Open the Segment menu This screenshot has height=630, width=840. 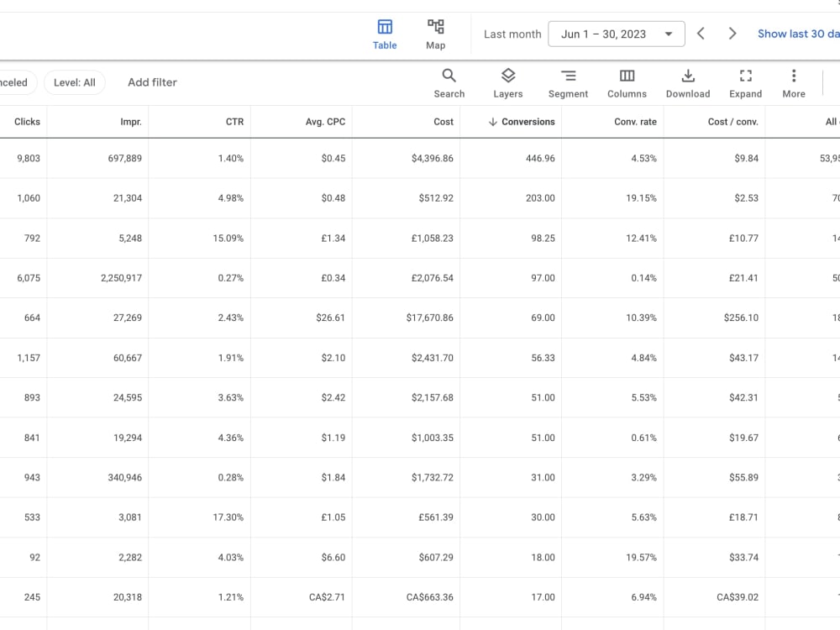568,83
